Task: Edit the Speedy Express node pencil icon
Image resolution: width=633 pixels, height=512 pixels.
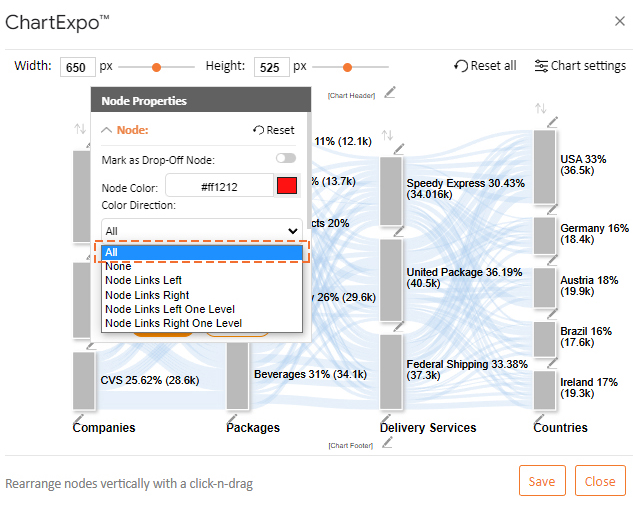Action: tap(399, 149)
